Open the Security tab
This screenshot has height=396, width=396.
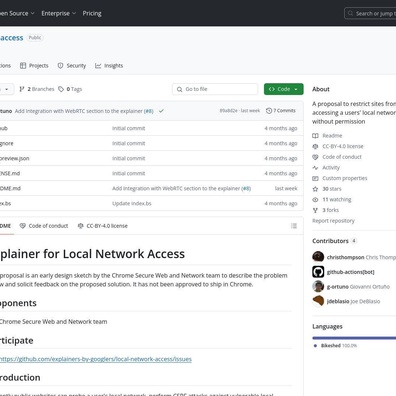72,66
